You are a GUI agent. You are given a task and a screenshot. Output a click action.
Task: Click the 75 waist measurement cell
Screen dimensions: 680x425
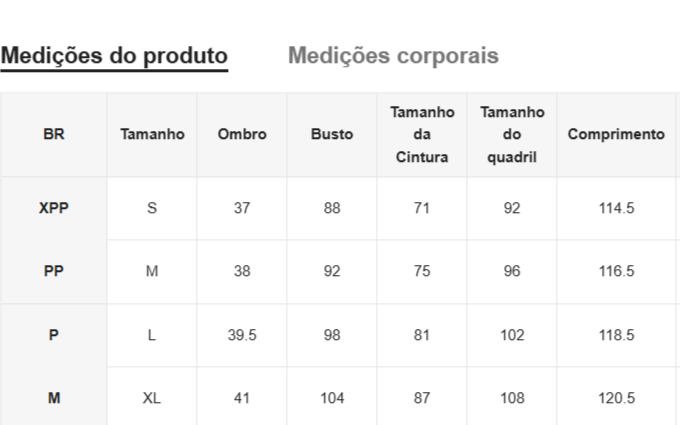422,271
